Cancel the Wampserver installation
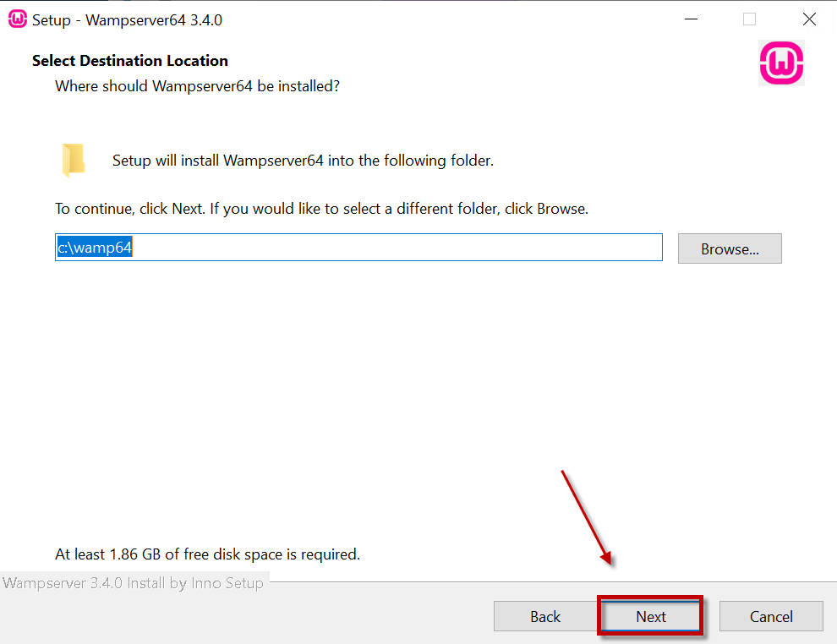Image resolution: width=837 pixels, height=644 pixels. pyautogui.click(x=770, y=617)
